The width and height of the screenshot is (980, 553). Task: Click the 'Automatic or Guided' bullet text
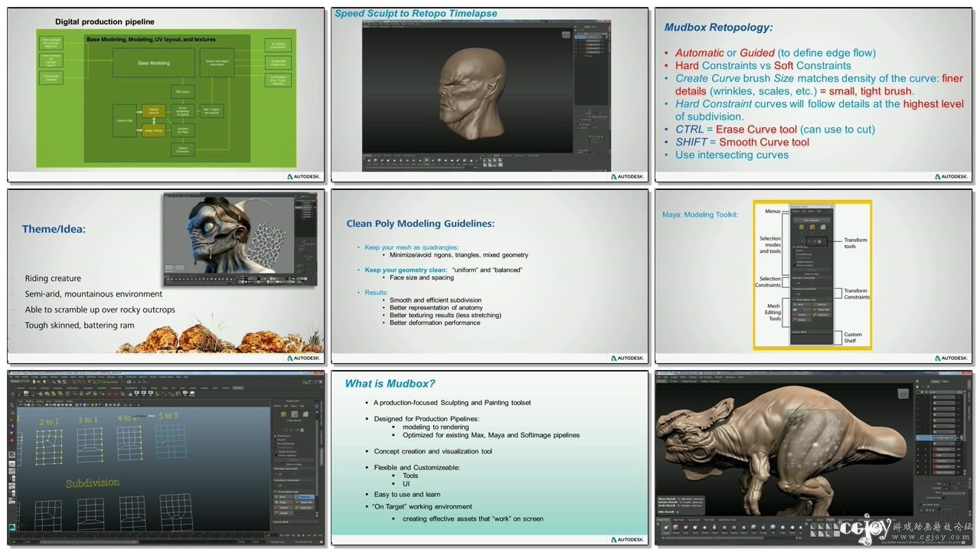tap(776, 53)
